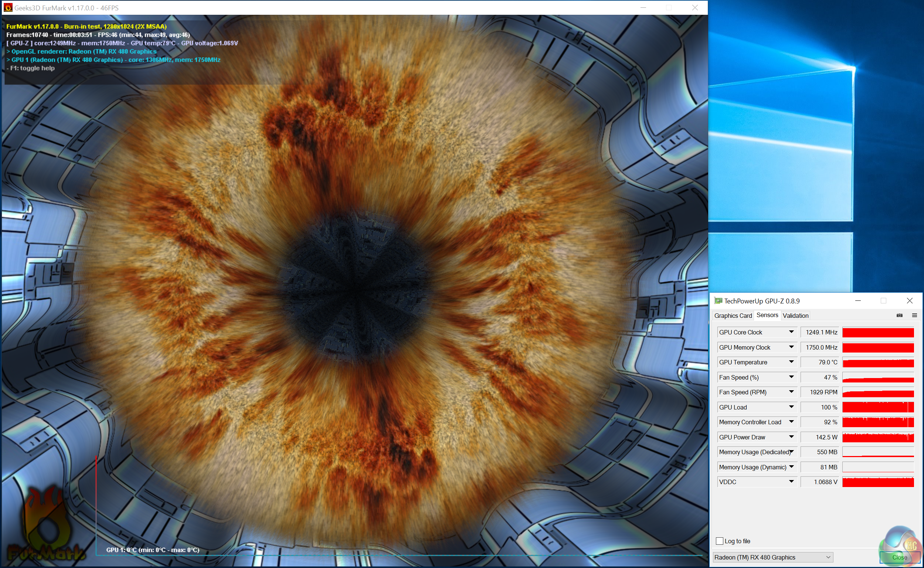Viewport: 924px width, 568px height.
Task: Open the Radeon RX 480 Graphics device combo box
Action: click(772, 557)
